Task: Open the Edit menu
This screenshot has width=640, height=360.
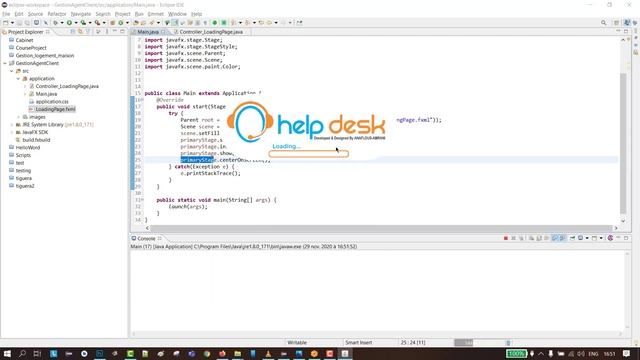Action: coord(19,14)
